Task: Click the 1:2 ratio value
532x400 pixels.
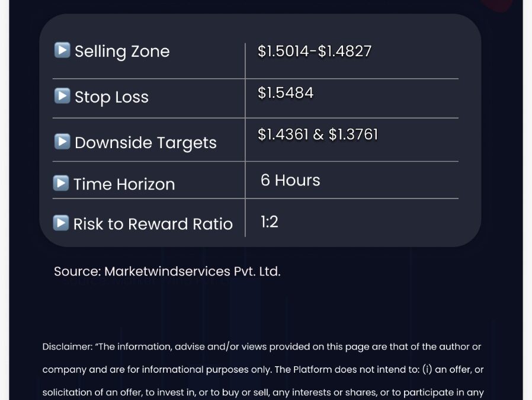Action: click(x=270, y=222)
